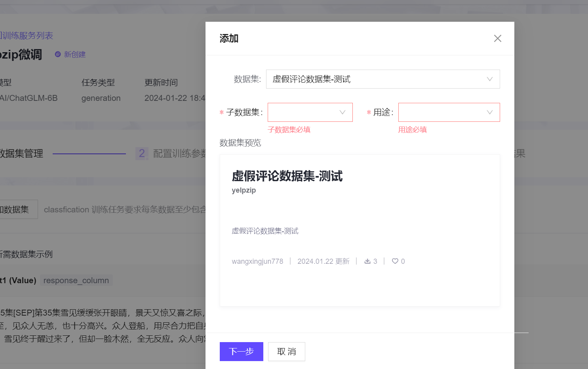Close the 添加 dialog with X icon
The image size is (588, 369).
tap(498, 38)
